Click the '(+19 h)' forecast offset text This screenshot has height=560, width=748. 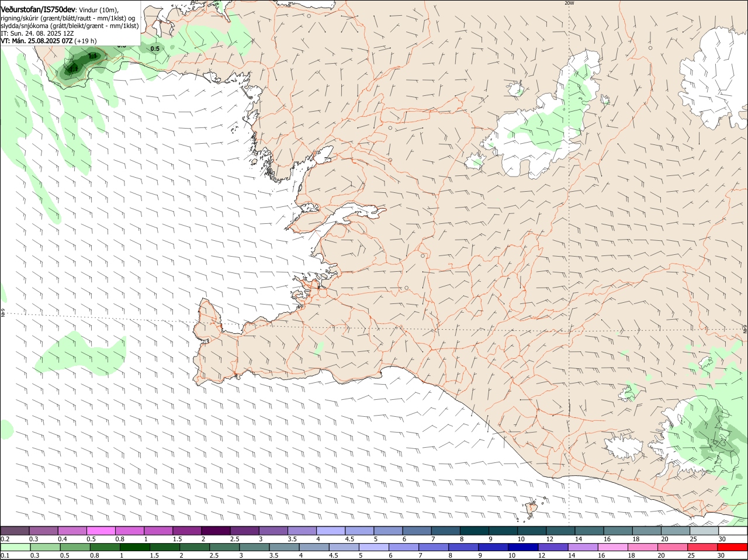[86, 41]
